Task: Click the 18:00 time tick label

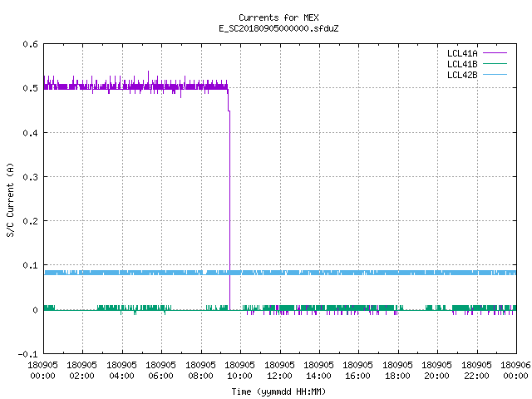Action: pyautogui.click(x=397, y=376)
